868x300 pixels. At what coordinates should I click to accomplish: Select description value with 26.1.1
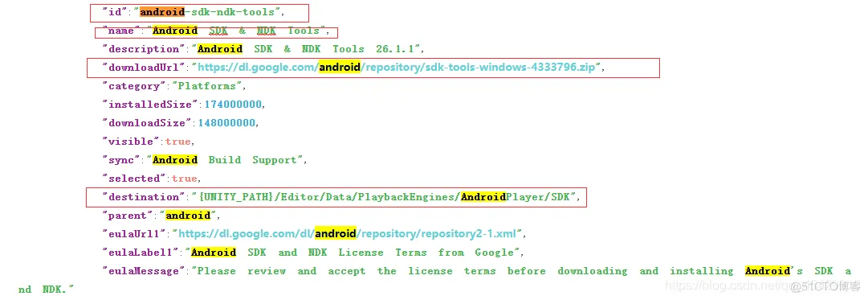click(x=306, y=49)
